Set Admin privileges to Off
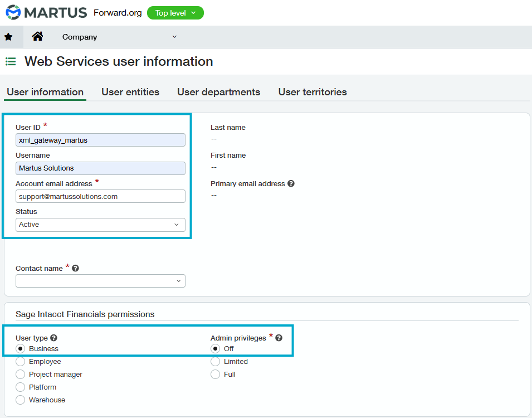The width and height of the screenshot is (532, 418). [x=215, y=349]
